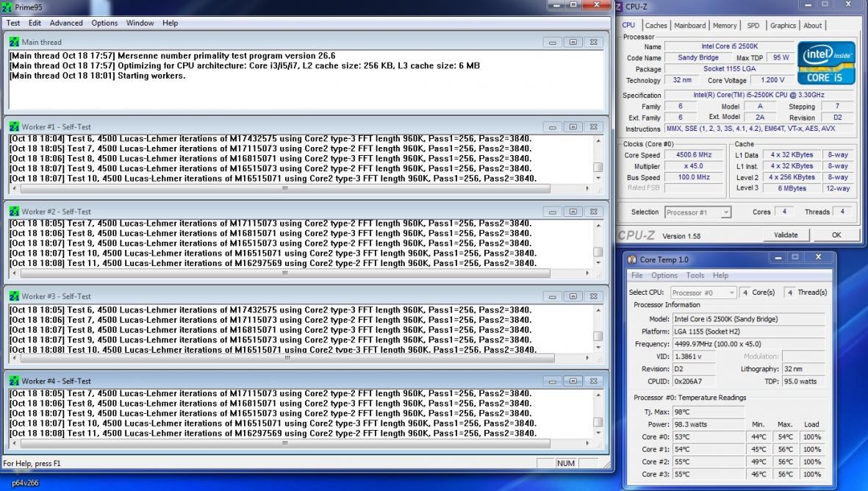Screen dimensions: 868x491
Task: Open the Tools menu in Core Temp
Action: coord(695,275)
